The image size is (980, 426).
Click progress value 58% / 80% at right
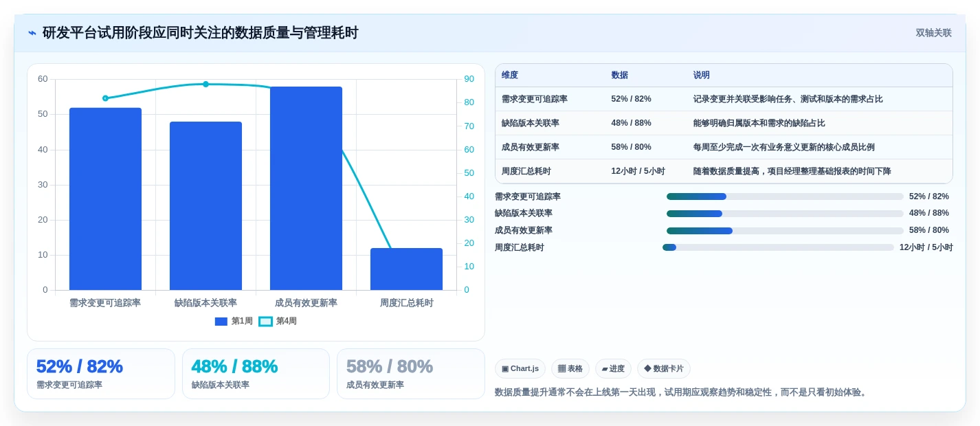[929, 231]
